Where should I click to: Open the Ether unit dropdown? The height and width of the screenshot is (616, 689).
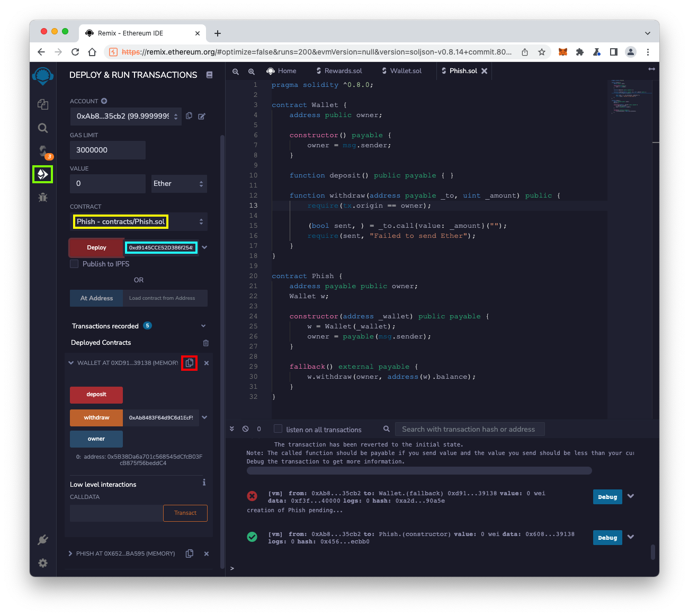(x=179, y=184)
